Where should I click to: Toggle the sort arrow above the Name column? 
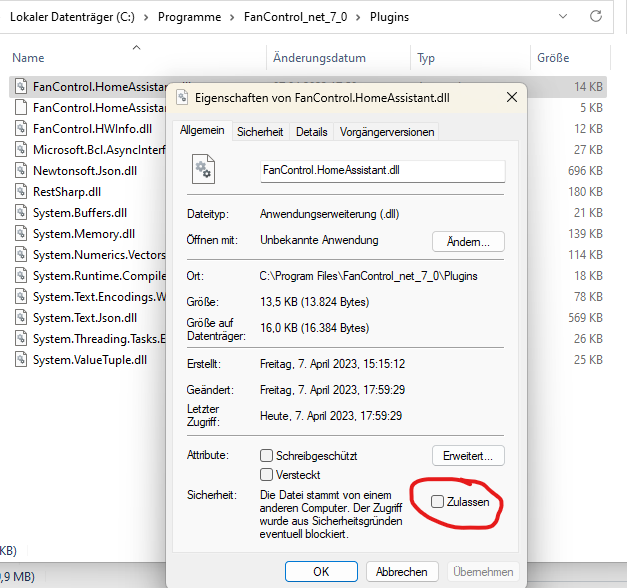click(136, 47)
